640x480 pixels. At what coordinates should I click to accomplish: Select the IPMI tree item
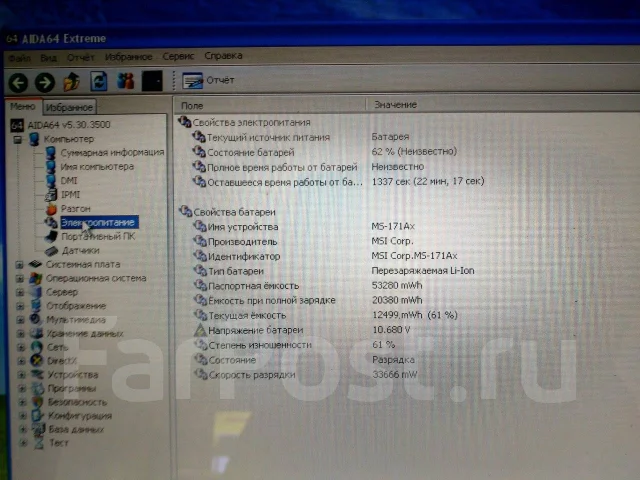click(x=62, y=195)
